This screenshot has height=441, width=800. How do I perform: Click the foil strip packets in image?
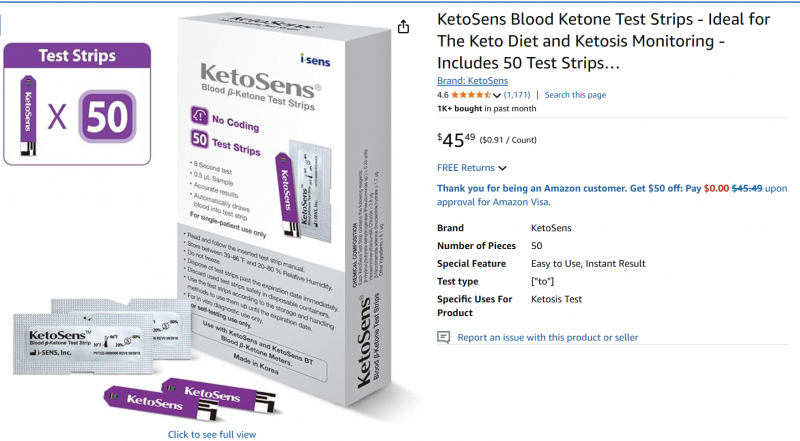[x=101, y=337]
